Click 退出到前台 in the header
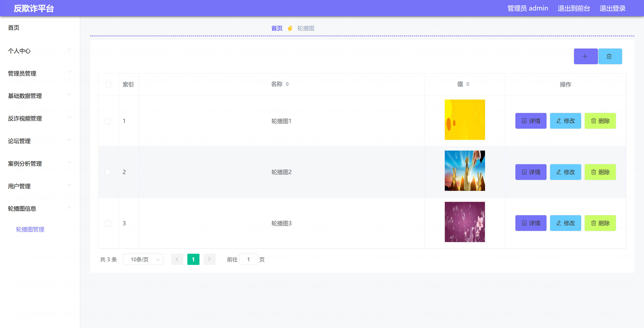Screen dimensions: 644x328 pos(574,8)
